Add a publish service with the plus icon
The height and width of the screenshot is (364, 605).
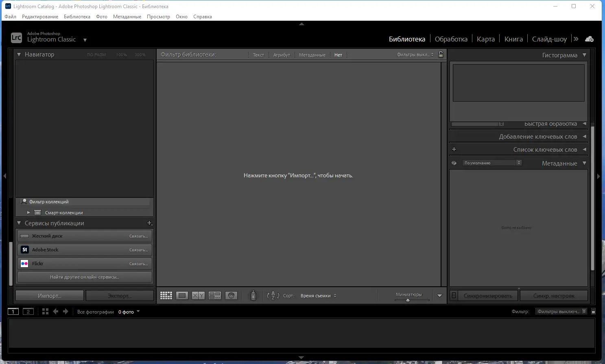click(150, 223)
